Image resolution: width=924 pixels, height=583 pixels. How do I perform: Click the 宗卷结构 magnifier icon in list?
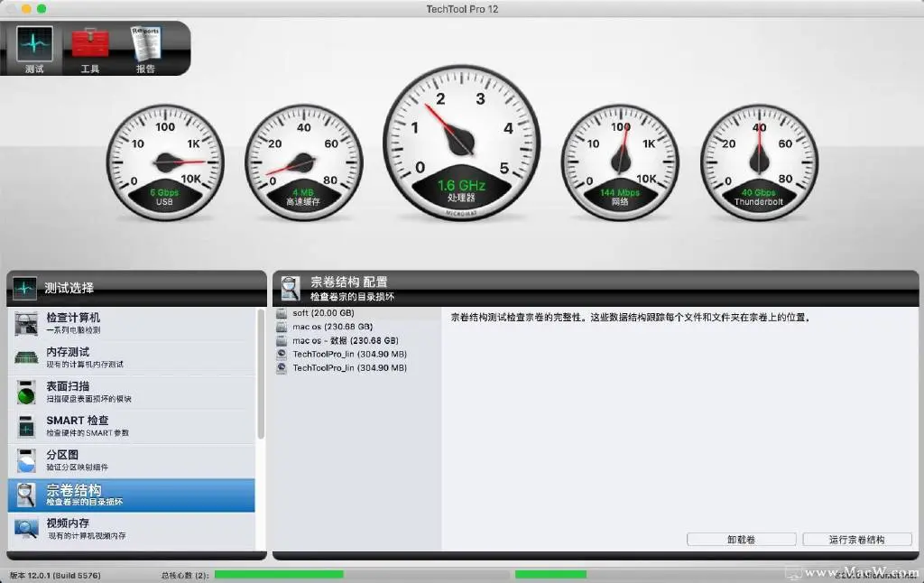click(26, 495)
